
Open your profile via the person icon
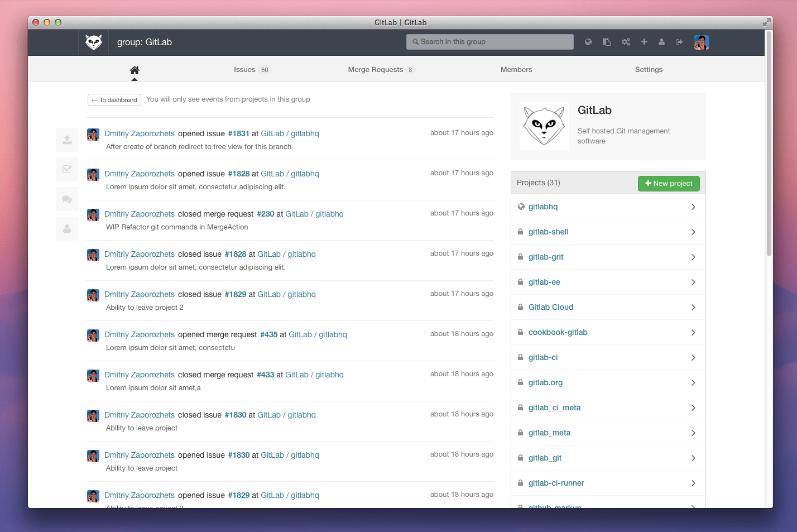pyautogui.click(x=662, y=42)
